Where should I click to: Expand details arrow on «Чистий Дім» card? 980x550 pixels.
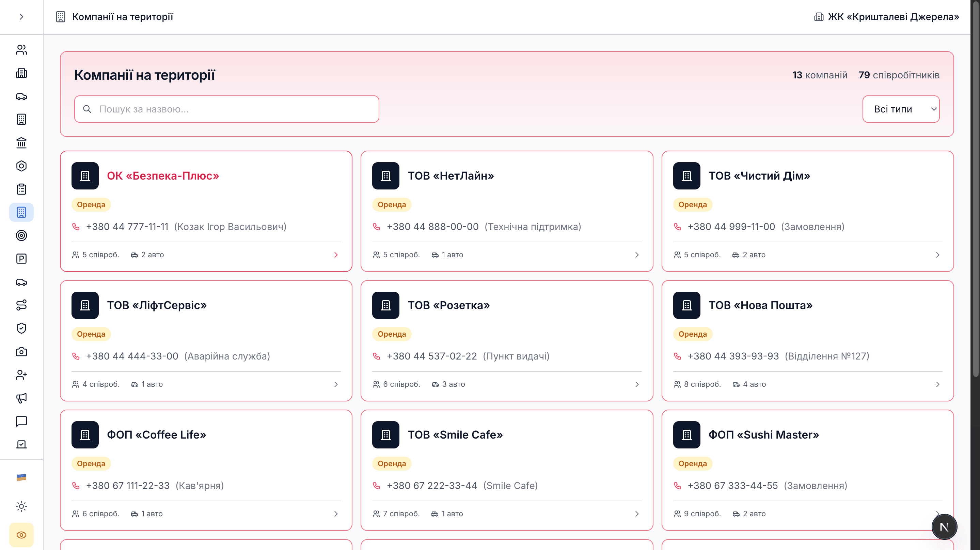pos(937,255)
